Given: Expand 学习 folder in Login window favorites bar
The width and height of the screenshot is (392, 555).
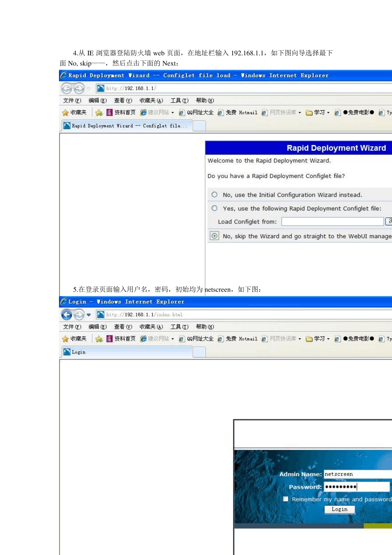Looking at the screenshot, I should [x=318, y=339].
